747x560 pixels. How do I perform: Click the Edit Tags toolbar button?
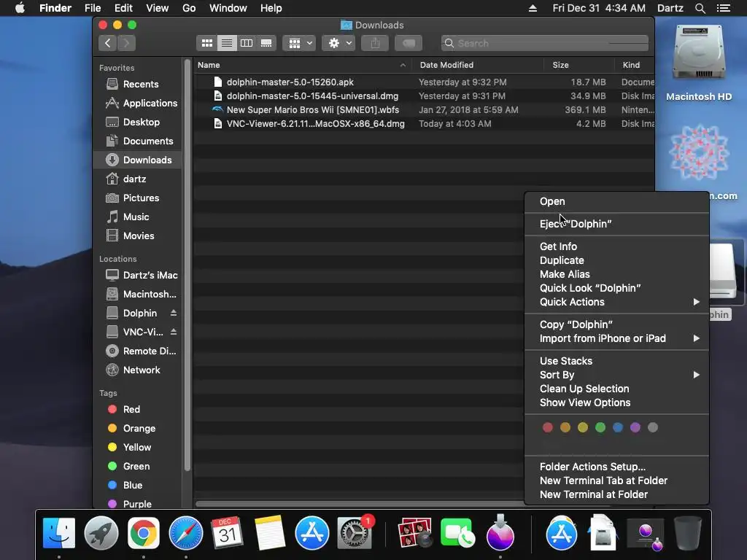point(409,43)
